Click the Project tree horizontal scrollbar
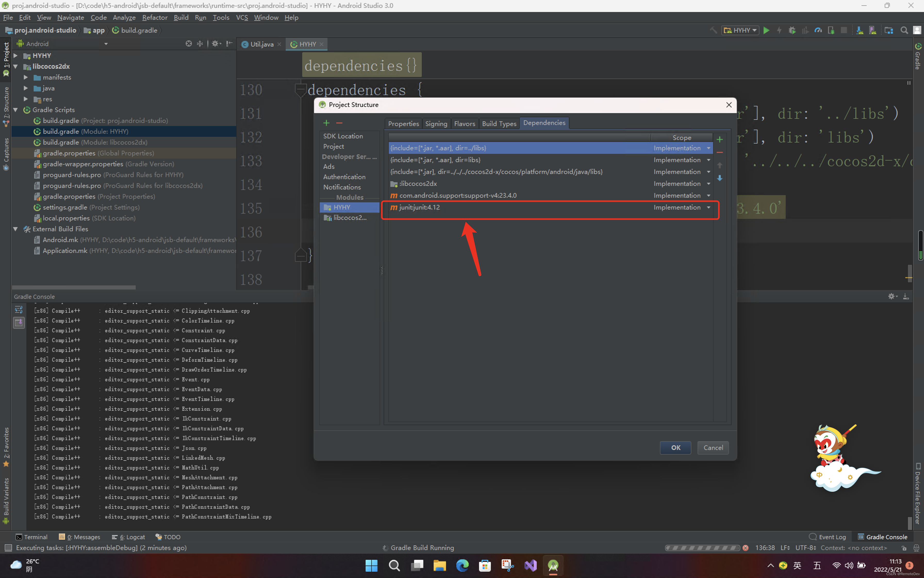 tap(74, 287)
